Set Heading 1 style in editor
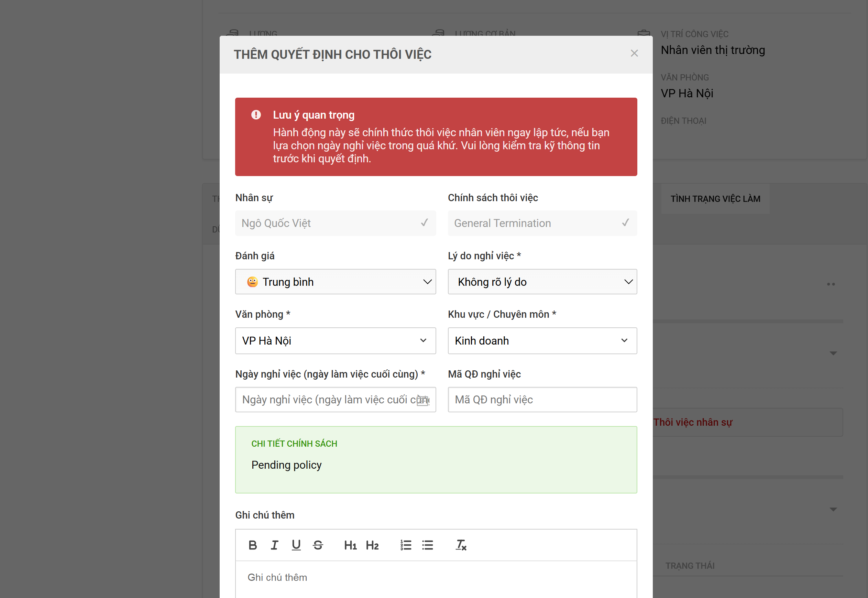The image size is (868, 598). click(x=350, y=545)
